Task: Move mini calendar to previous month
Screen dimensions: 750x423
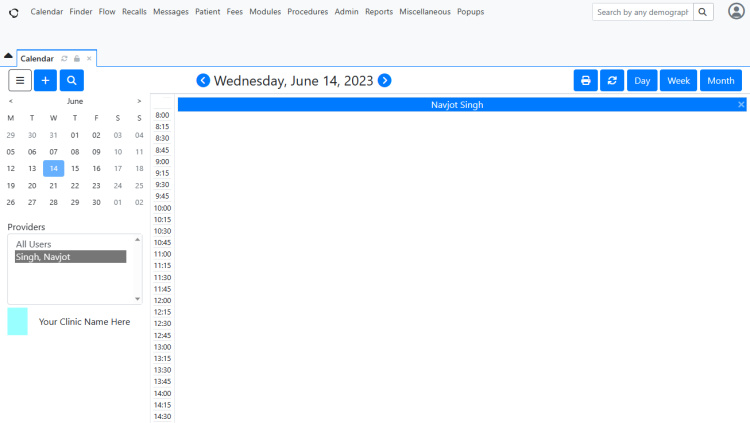Action: pos(11,101)
